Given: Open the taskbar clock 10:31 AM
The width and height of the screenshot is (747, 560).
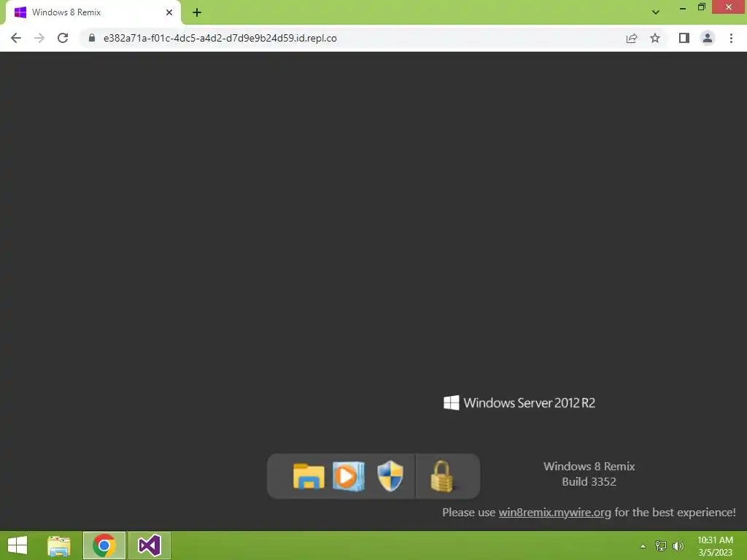Looking at the screenshot, I should 715,546.
